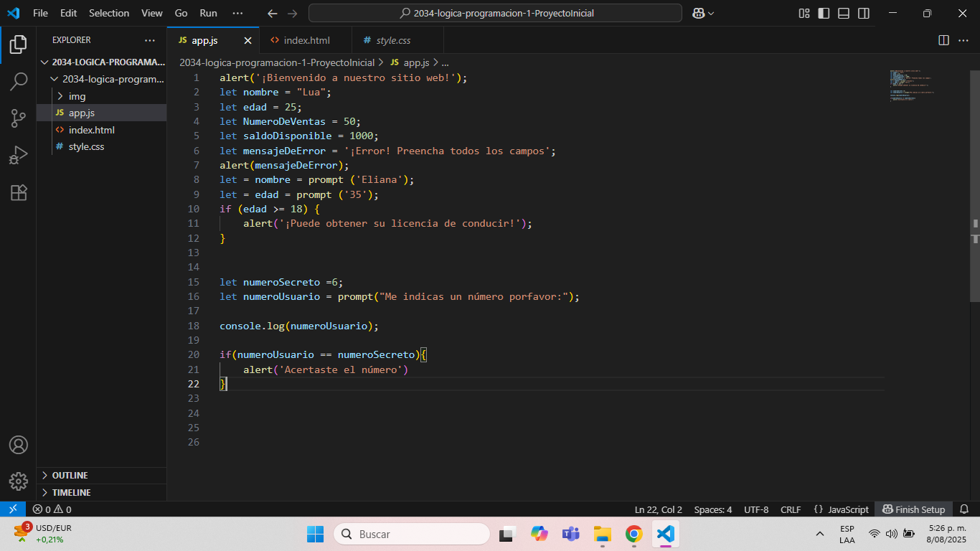Viewport: 980px width, 551px height.
Task: Open more editor actions ellipsis
Action: [963, 40]
